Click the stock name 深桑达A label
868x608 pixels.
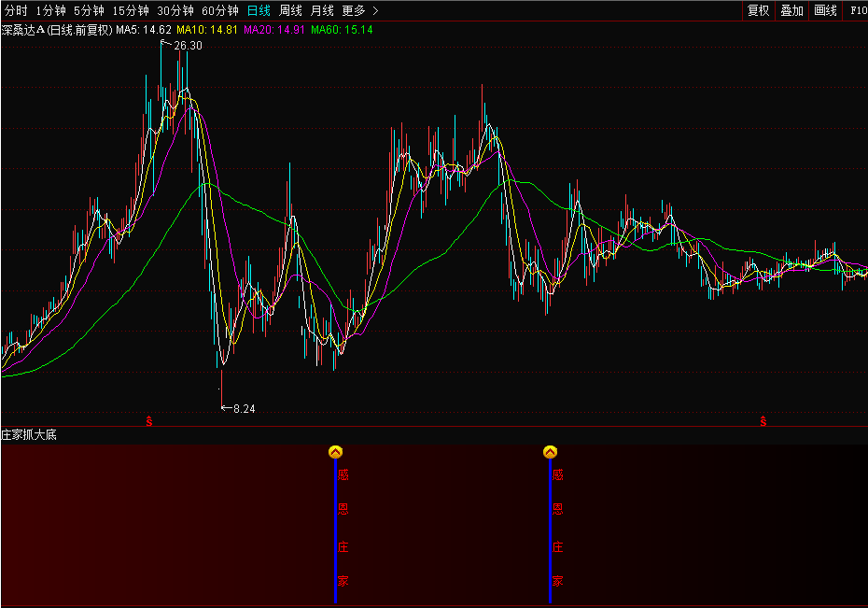[23, 30]
